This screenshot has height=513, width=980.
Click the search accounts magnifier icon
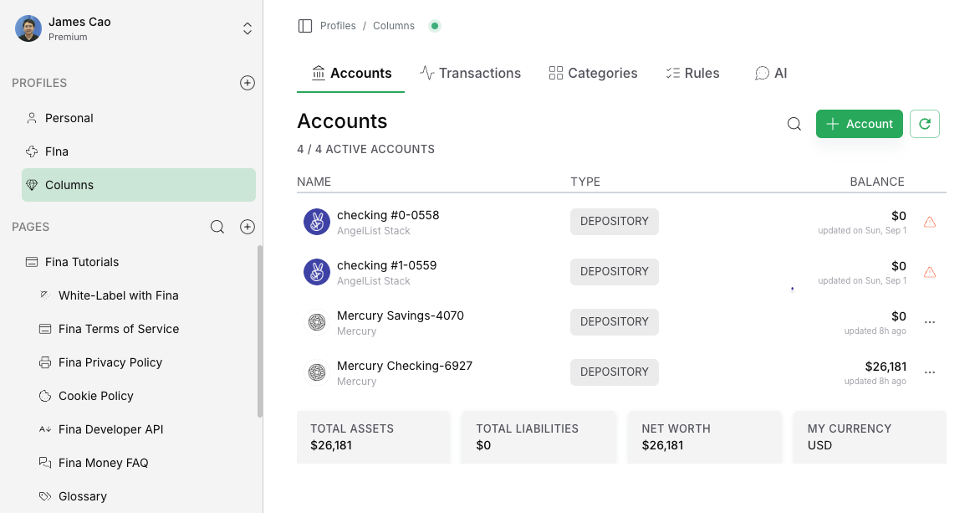click(x=794, y=124)
